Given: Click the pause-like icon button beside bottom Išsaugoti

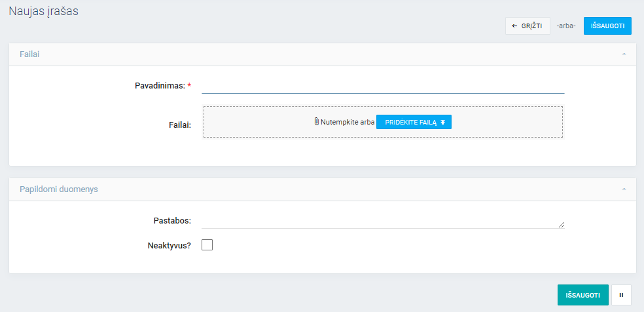Looking at the screenshot, I should (x=620, y=295).
